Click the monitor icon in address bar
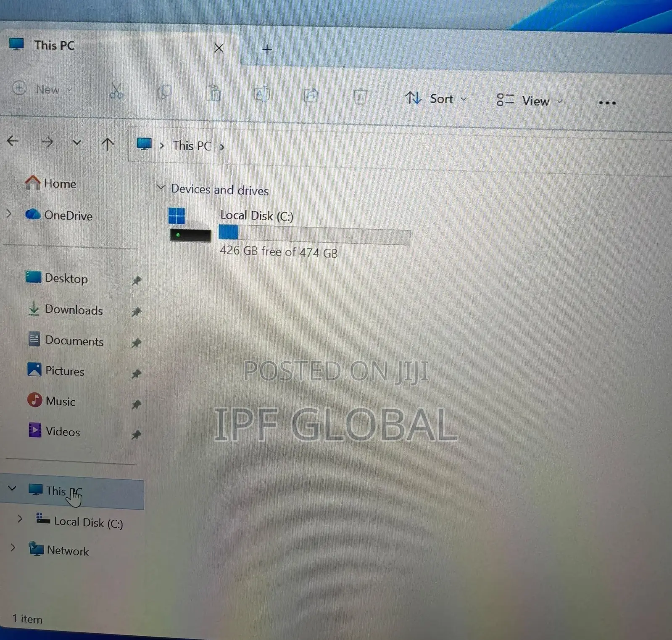Image resolution: width=672 pixels, height=640 pixels. click(144, 144)
